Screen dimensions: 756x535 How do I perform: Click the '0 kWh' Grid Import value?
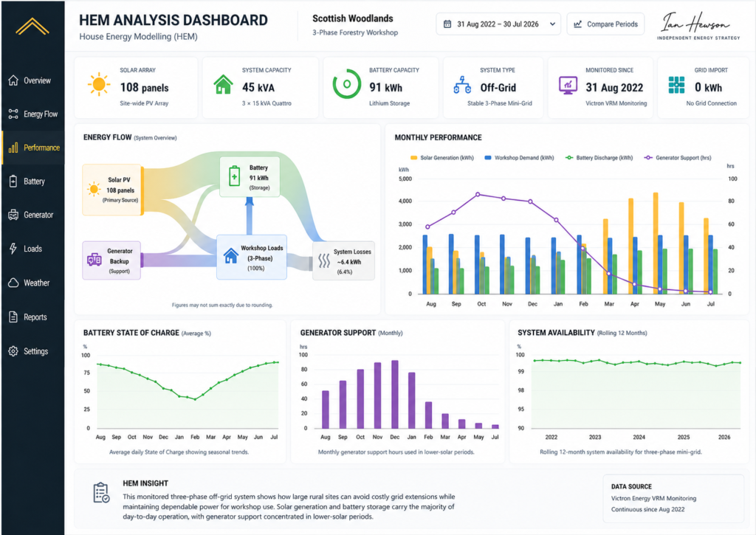tap(708, 87)
